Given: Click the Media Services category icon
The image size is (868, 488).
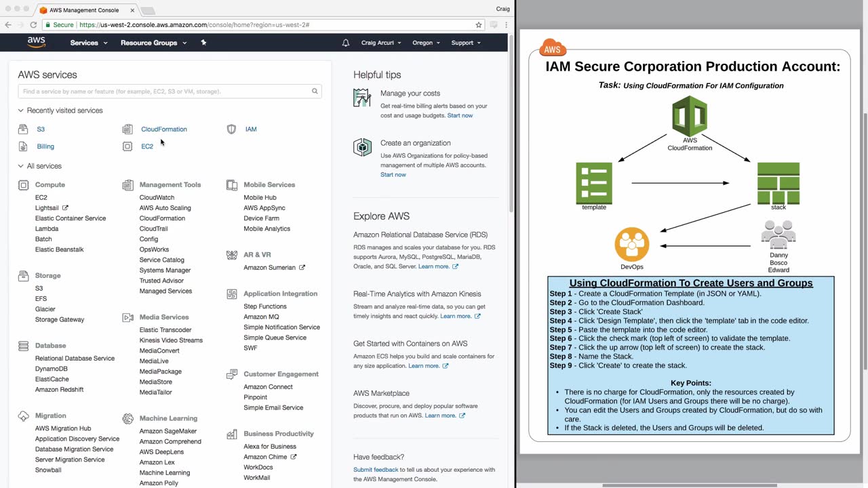Looking at the screenshot, I should click(127, 317).
